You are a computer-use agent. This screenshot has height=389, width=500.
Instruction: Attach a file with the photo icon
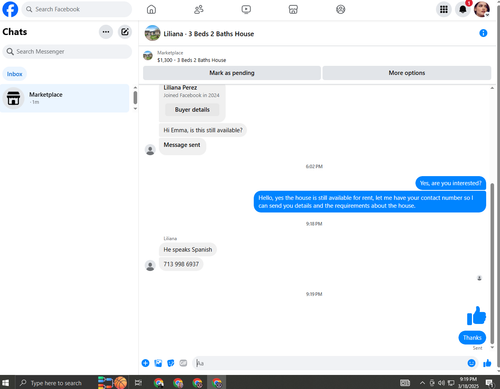pyautogui.click(x=158, y=363)
